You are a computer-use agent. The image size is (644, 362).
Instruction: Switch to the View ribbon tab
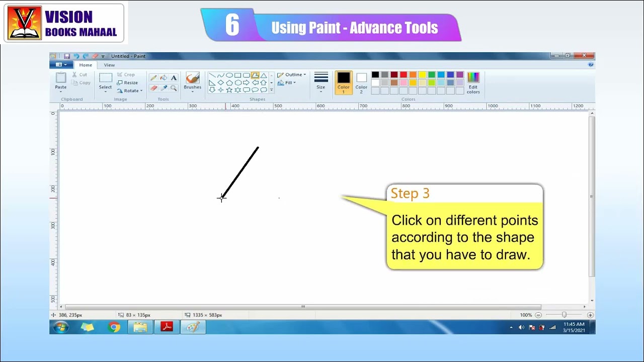[x=109, y=65]
